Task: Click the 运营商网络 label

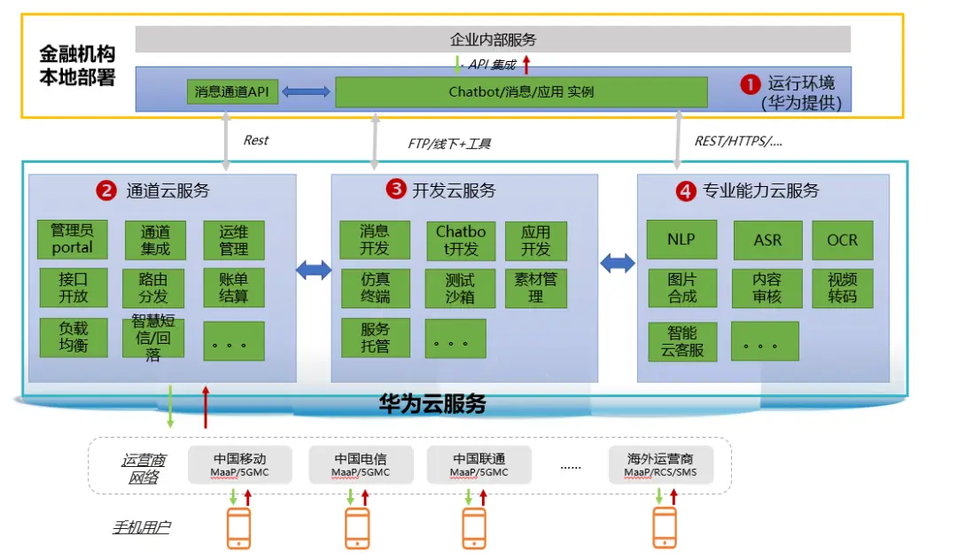Action: click(x=144, y=469)
